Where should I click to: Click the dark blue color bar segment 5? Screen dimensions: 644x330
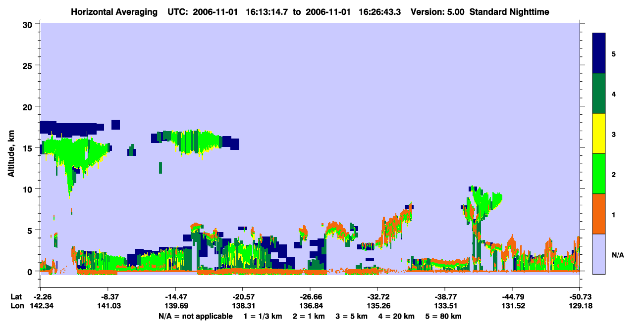click(x=599, y=53)
